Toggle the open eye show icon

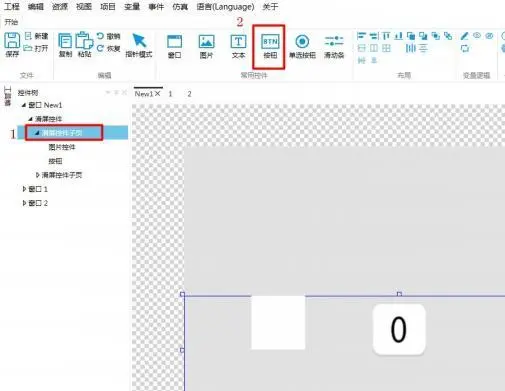click(477, 35)
